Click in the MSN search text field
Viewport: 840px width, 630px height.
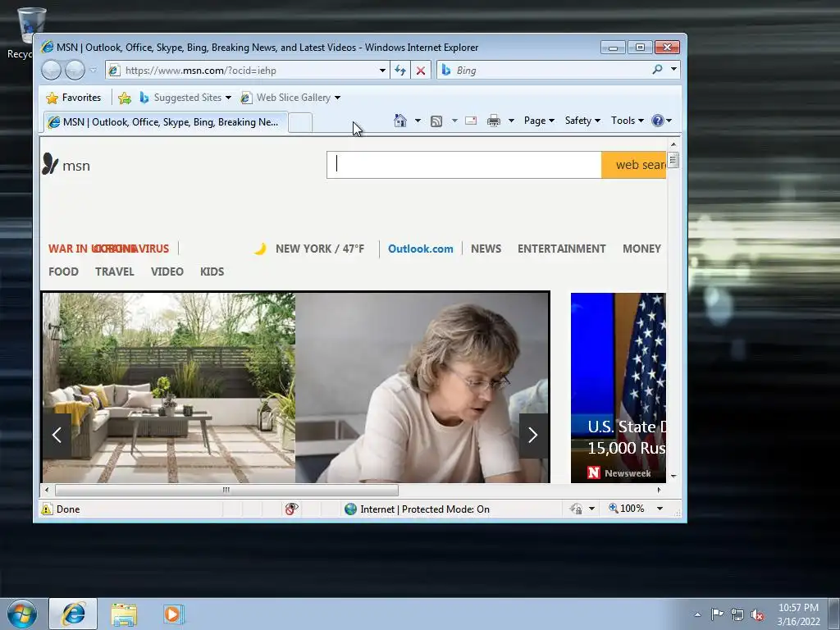point(464,164)
